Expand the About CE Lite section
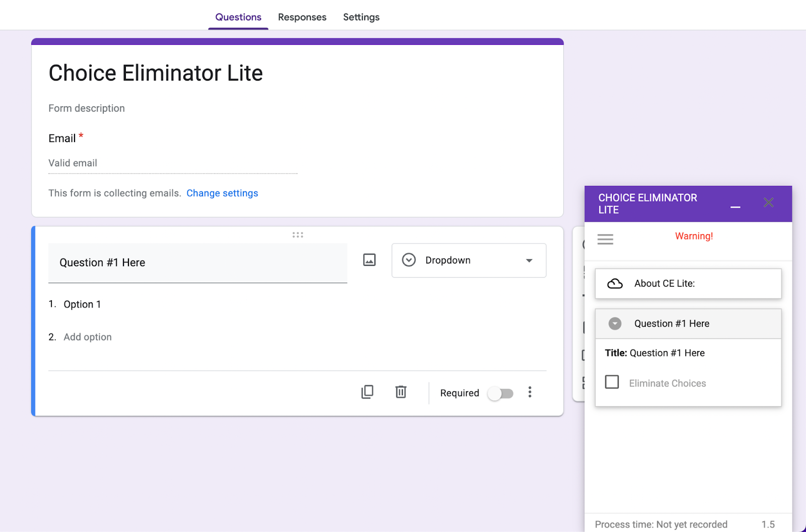Screen dimensions: 806x532 pyautogui.click(x=688, y=284)
